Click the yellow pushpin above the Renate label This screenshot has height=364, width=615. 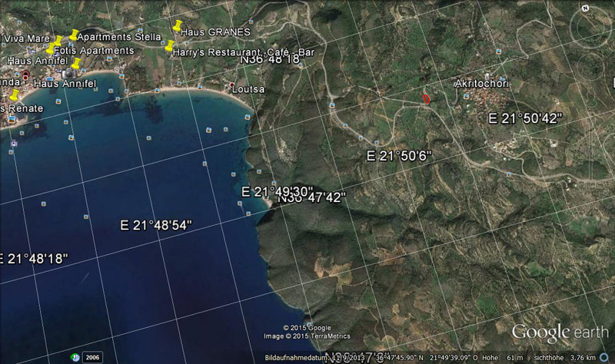click(x=14, y=95)
